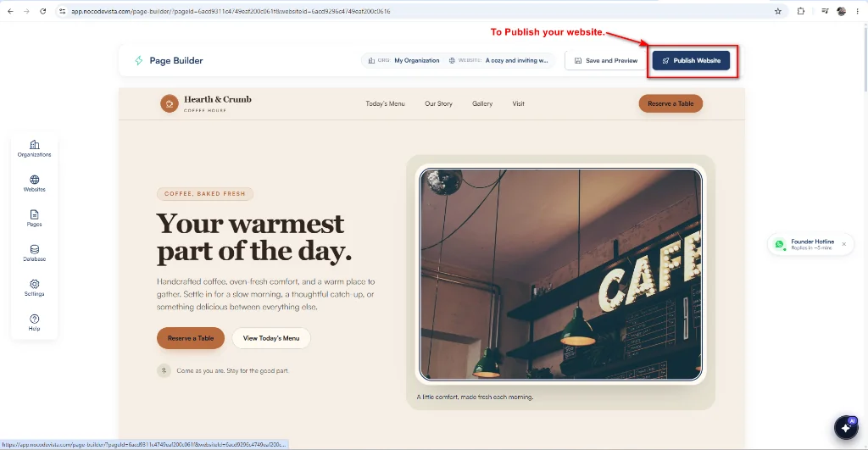Open the browser extensions puzzle icon

pos(801,11)
